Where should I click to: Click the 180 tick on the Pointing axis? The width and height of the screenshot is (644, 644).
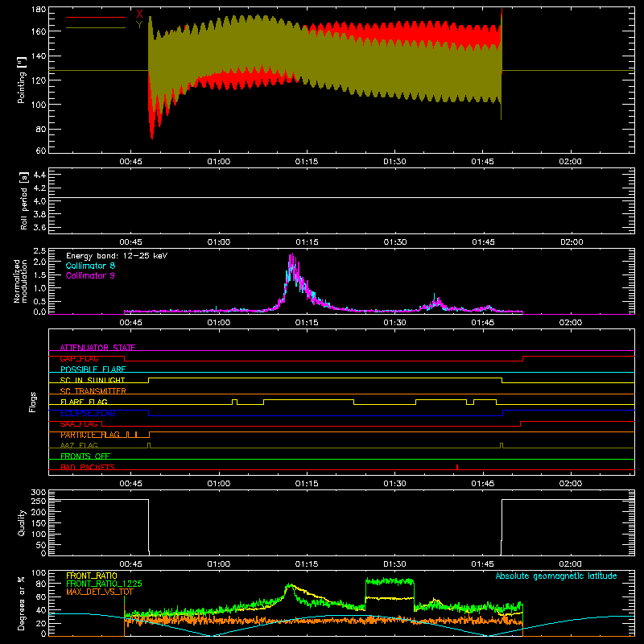(x=39, y=10)
